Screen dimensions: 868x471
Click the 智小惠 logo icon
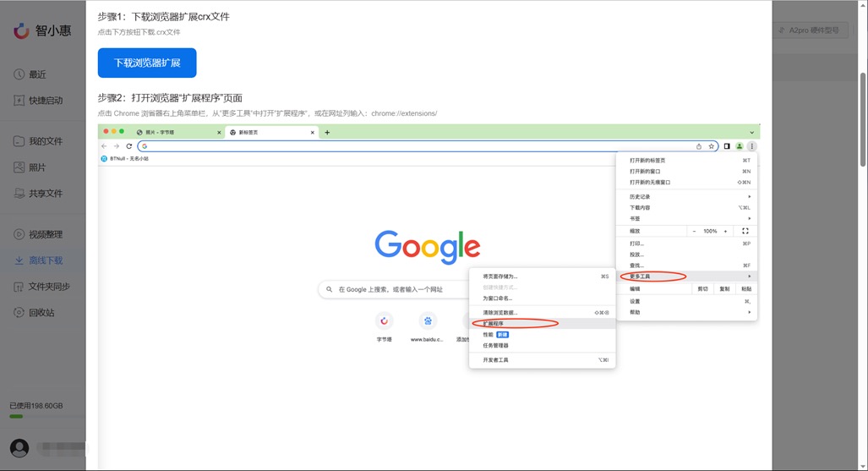[x=21, y=30]
